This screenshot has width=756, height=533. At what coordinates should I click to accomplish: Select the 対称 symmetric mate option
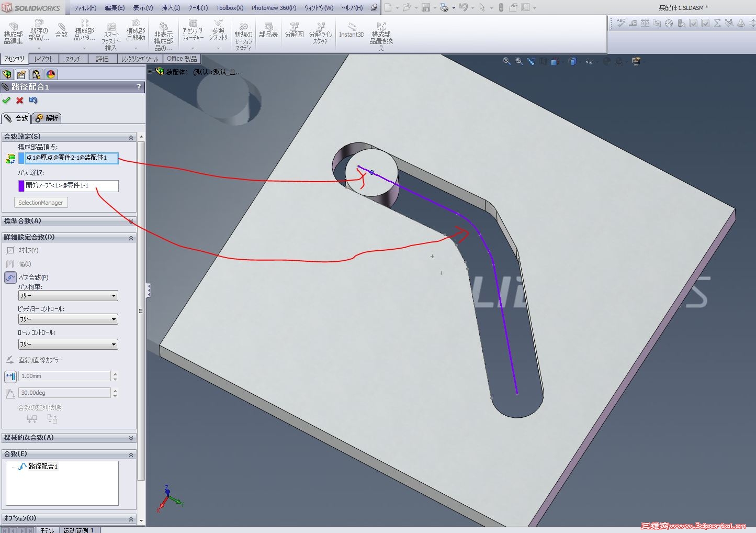[x=23, y=250]
